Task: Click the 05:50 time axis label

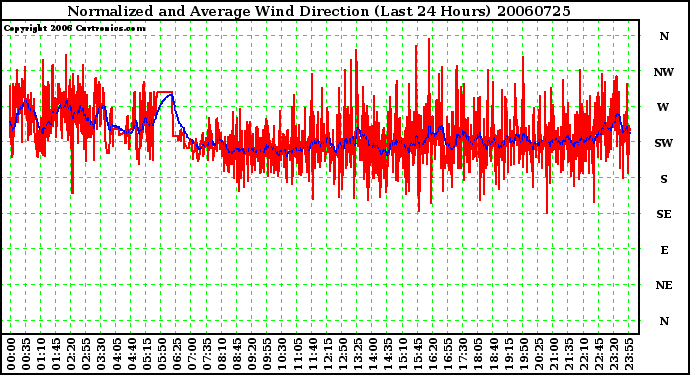Action: pyautogui.click(x=161, y=354)
